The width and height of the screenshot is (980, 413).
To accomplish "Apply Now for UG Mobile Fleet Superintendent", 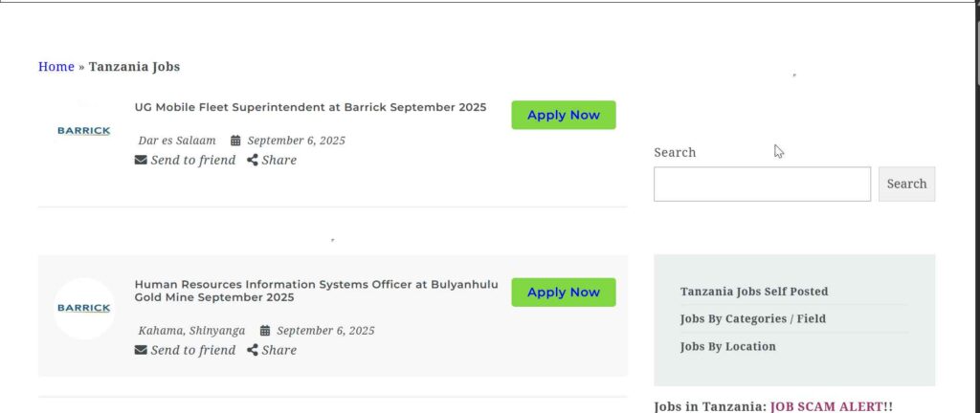I will click(563, 115).
